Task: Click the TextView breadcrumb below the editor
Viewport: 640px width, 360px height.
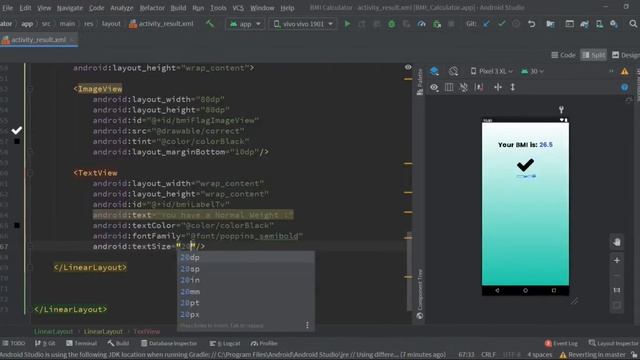Action: tap(147, 331)
